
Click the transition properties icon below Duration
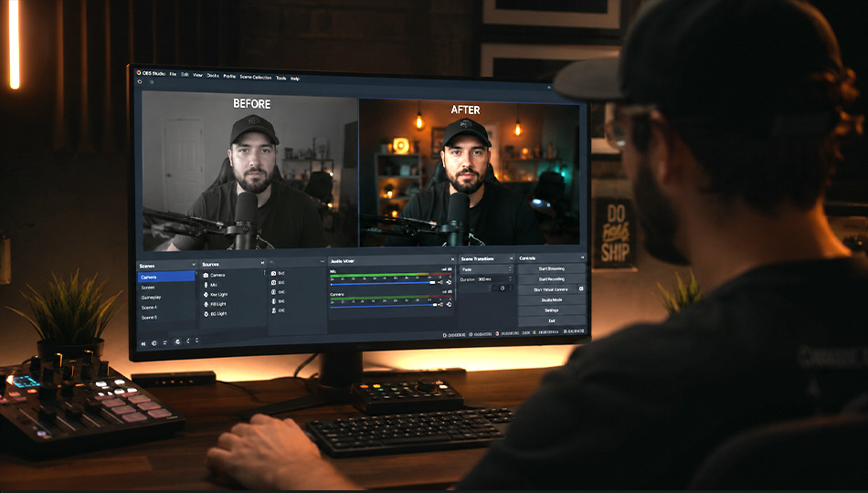pyautogui.click(x=503, y=288)
